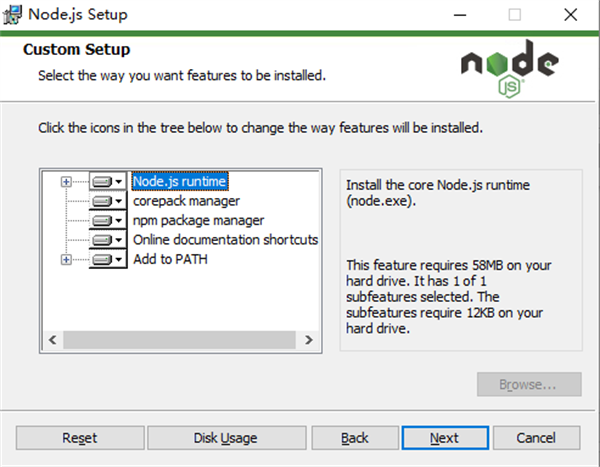Select the corepack manager tree item

coord(186,201)
